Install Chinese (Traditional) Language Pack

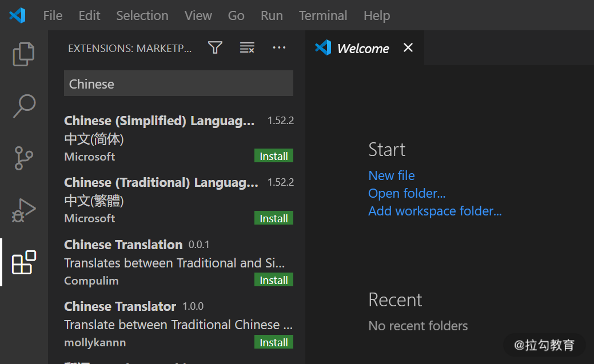pos(273,218)
